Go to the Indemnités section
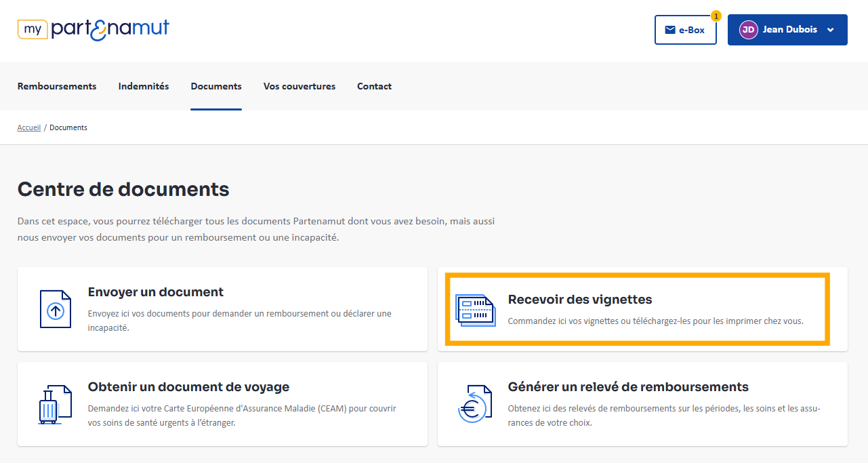 pyautogui.click(x=144, y=86)
